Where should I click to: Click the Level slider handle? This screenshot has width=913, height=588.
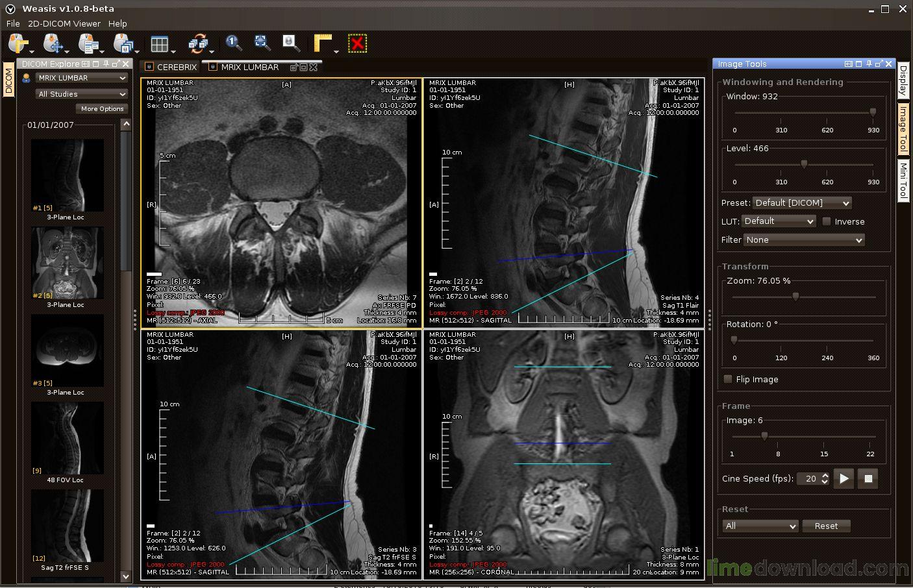[804, 165]
